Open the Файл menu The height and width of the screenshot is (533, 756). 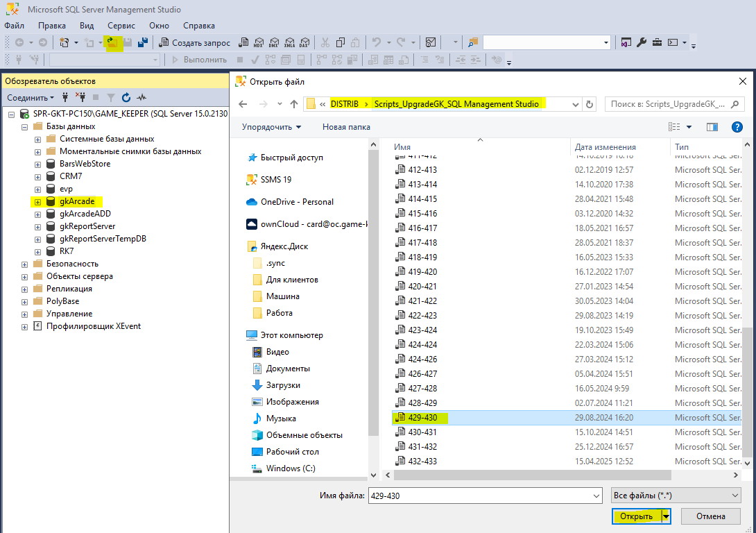pyautogui.click(x=15, y=26)
